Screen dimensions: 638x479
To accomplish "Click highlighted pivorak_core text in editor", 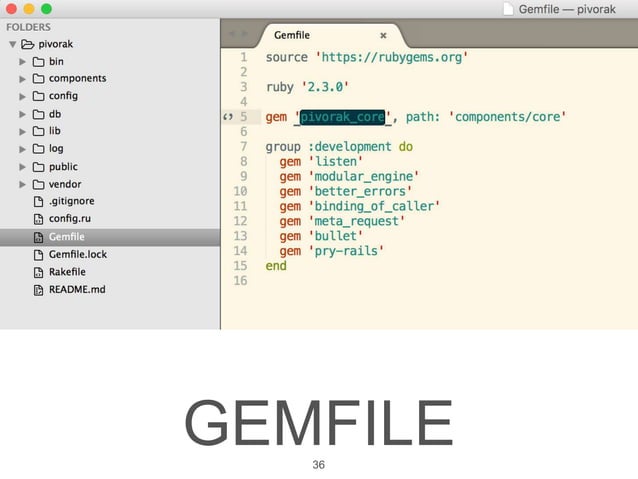I will 342,117.
